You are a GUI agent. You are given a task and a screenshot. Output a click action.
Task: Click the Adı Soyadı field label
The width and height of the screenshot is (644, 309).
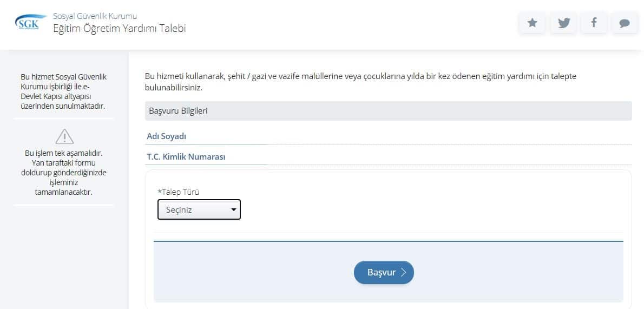167,136
